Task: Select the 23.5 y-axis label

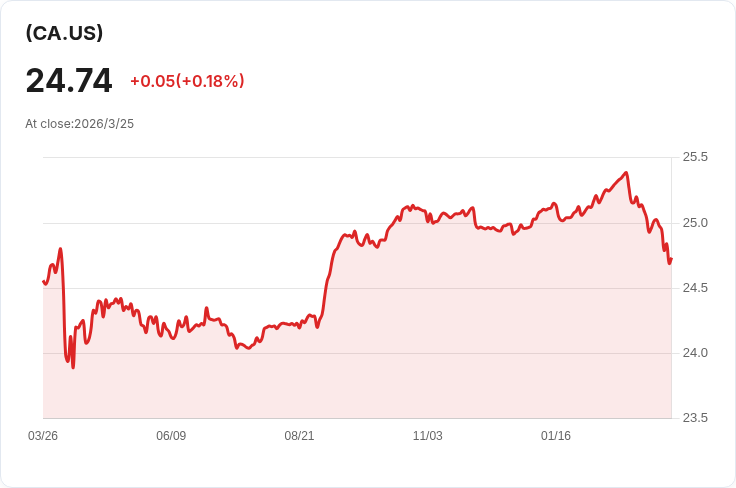Action: click(x=695, y=418)
